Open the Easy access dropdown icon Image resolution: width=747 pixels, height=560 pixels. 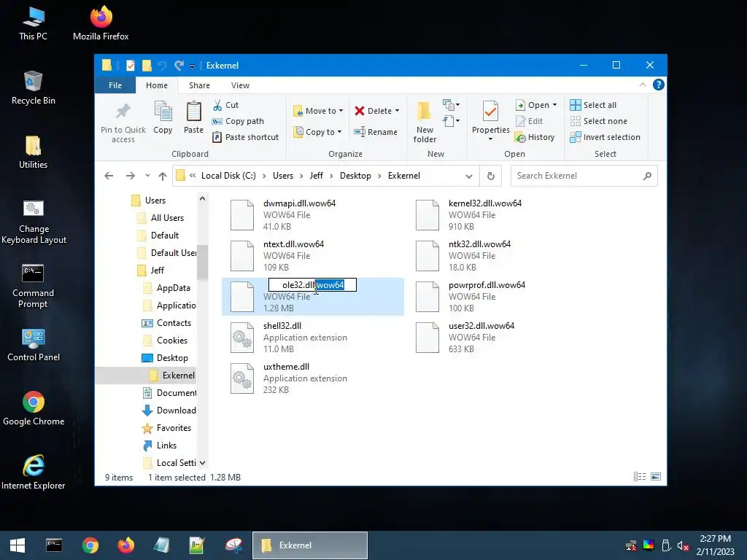click(451, 121)
